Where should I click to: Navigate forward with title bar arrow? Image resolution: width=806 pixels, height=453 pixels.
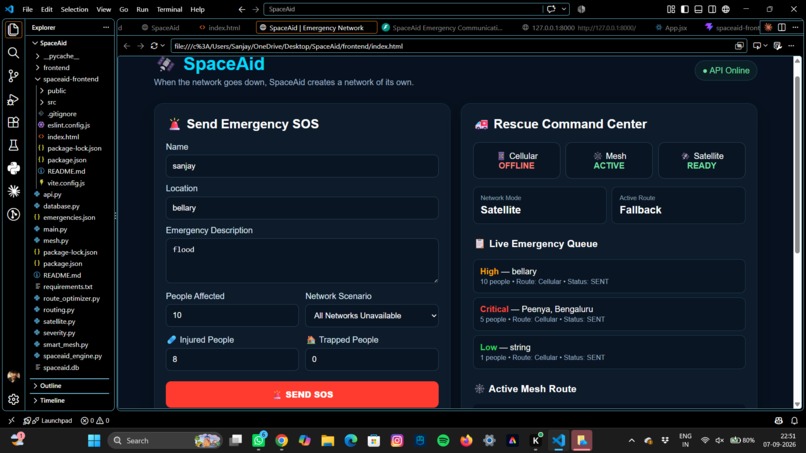point(255,9)
